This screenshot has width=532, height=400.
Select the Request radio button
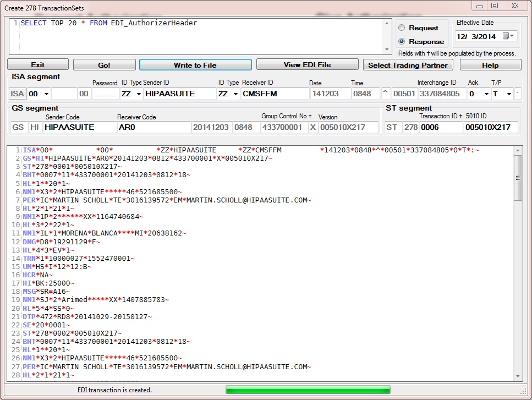point(402,28)
